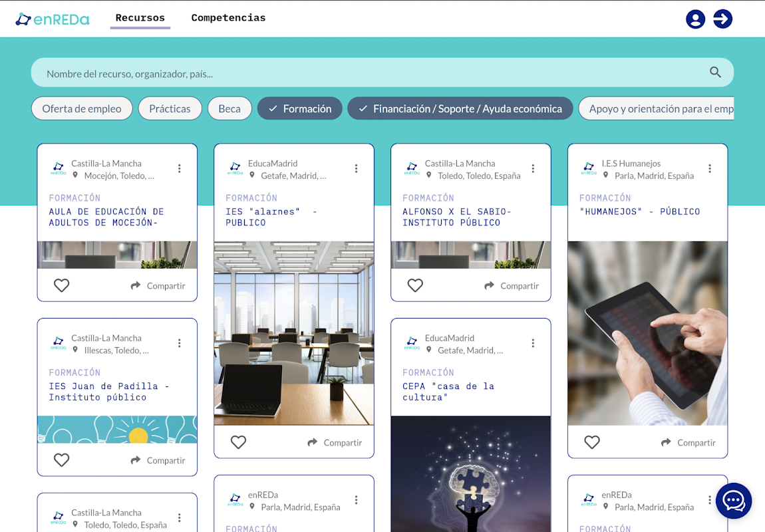
Task: Click title ALFONSO X EL SABIO- INSTITUTO PÚBLICO
Action: (x=456, y=217)
